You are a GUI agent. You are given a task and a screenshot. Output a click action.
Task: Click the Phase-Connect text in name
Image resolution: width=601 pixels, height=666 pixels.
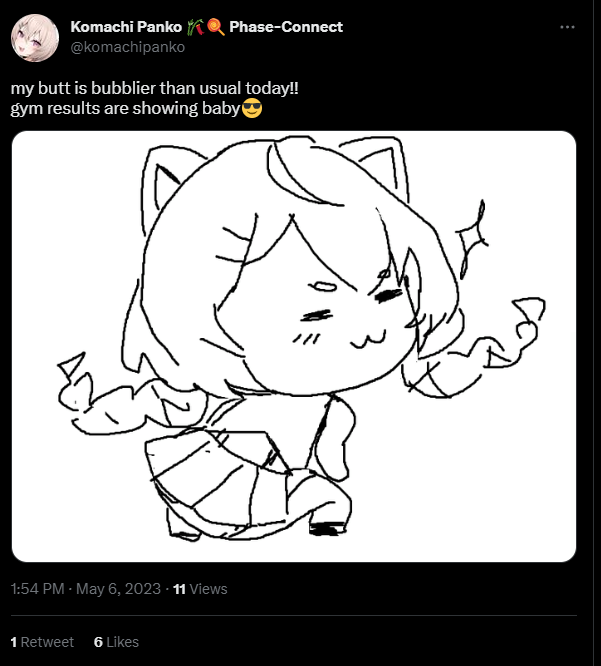click(286, 27)
